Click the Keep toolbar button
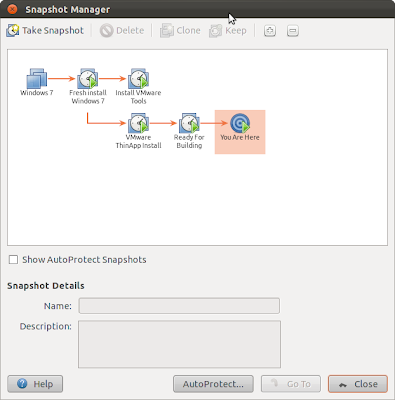The width and height of the screenshot is (395, 400). [228, 31]
